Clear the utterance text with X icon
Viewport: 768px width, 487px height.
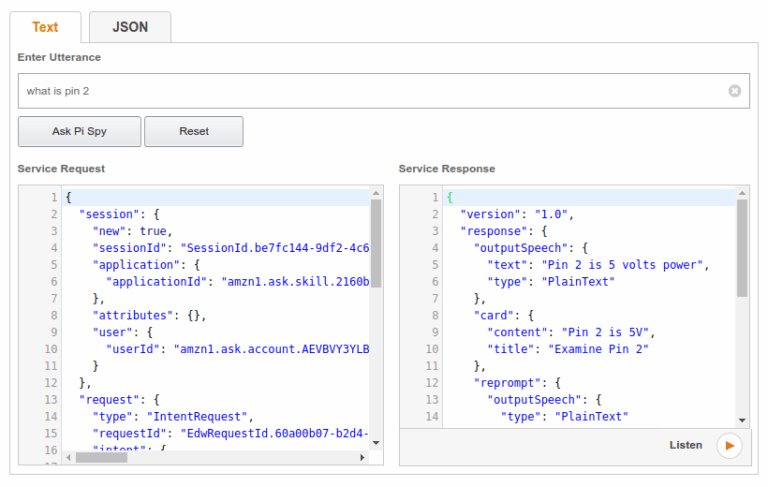pos(734,91)
